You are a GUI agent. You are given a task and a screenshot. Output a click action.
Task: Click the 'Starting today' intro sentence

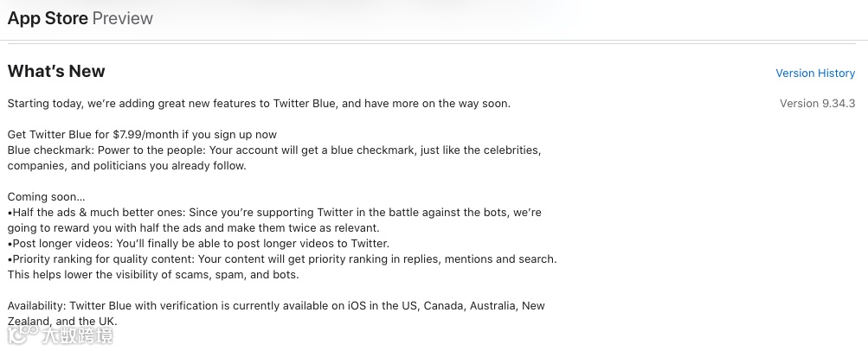click(x=259, y=104)
